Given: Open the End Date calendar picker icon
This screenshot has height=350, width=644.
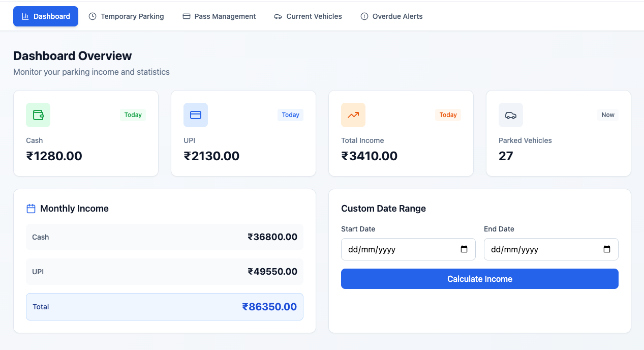Looking at the screenshot, I should tap(607, 249).
